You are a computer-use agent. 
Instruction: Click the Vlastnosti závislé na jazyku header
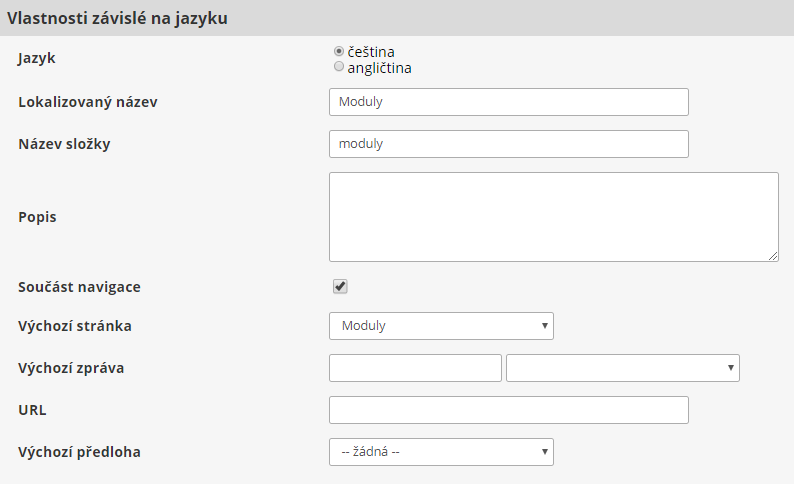pos(119,19)
